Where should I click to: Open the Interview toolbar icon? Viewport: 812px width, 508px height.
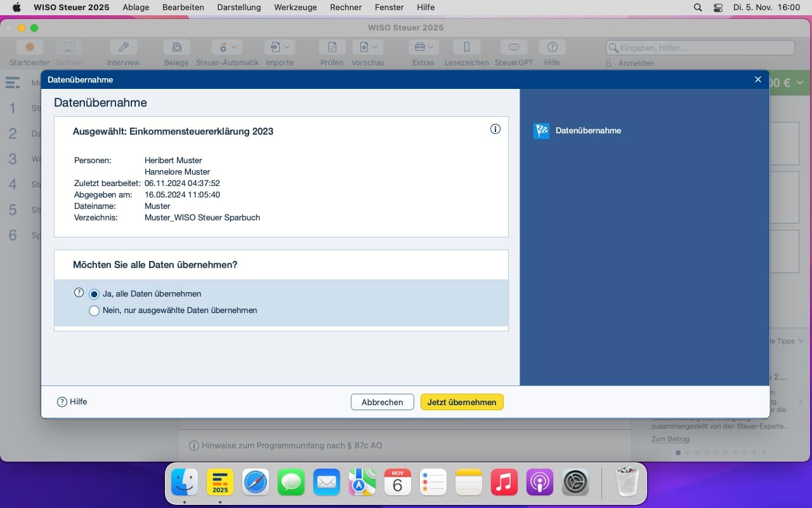pos(124,48)
